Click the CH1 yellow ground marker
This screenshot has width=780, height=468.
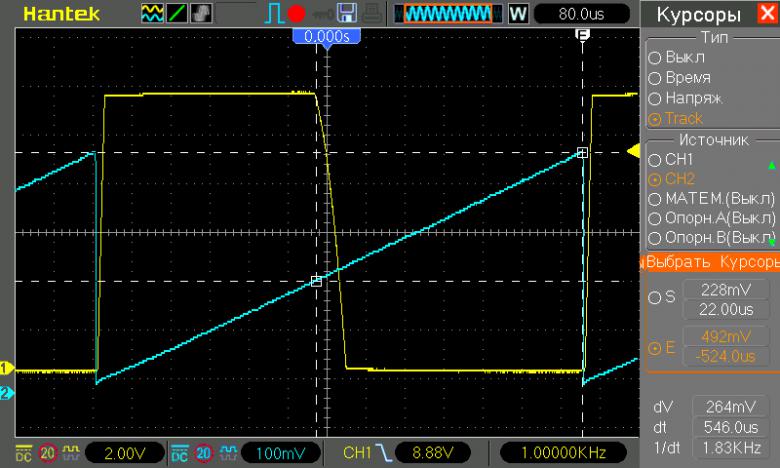[6, 367]
